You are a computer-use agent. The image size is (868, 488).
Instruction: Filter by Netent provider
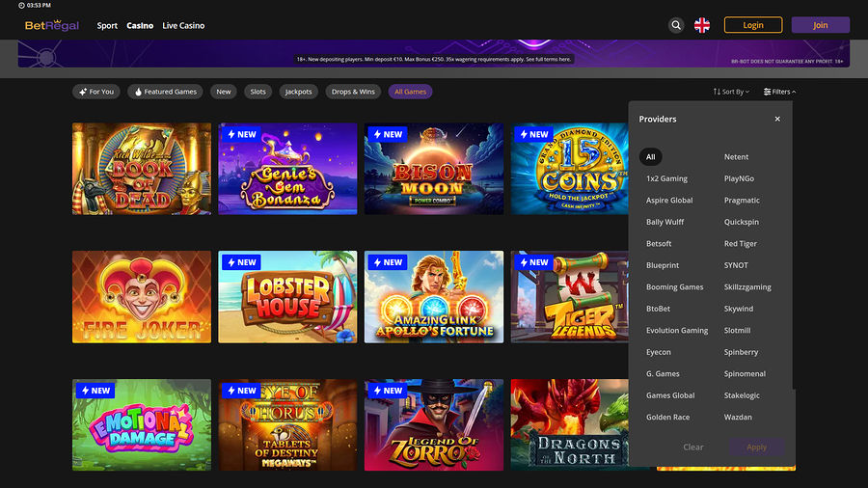click(736, 157)
